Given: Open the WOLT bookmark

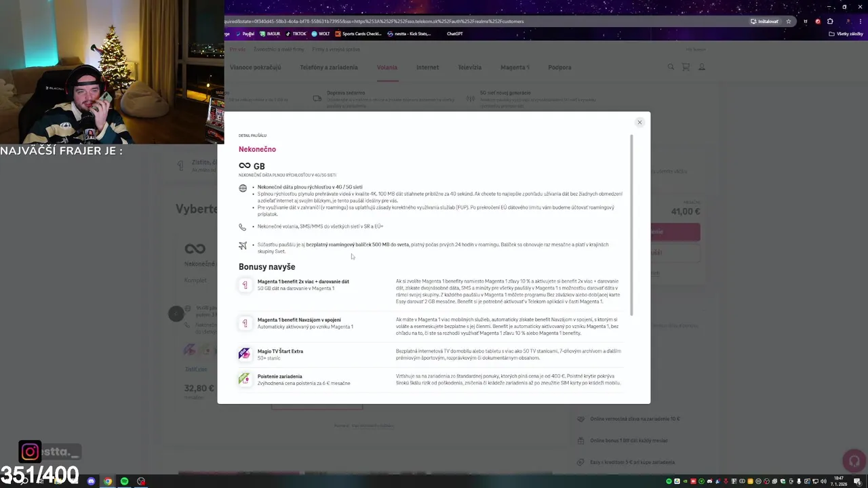Looking at the screenshot, I should [321, 34].
